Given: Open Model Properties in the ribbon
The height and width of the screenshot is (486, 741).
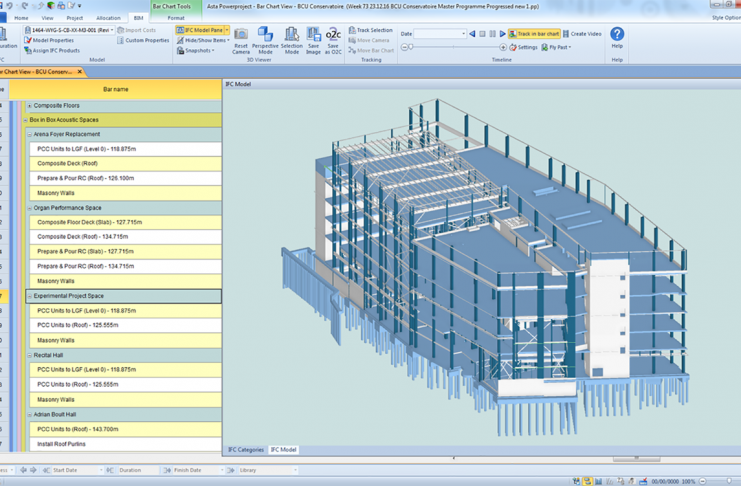Looking at the screenshot, I should click(x=50, y=40).
